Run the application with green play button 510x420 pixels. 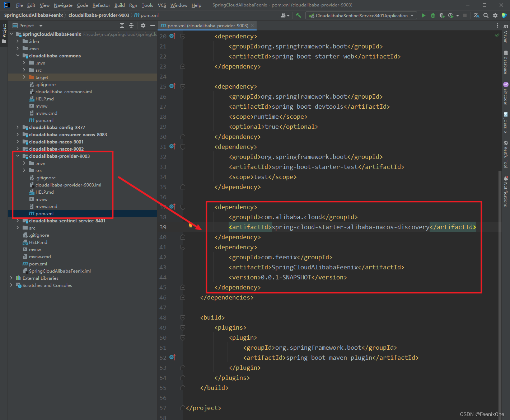[x=424, y=15]
